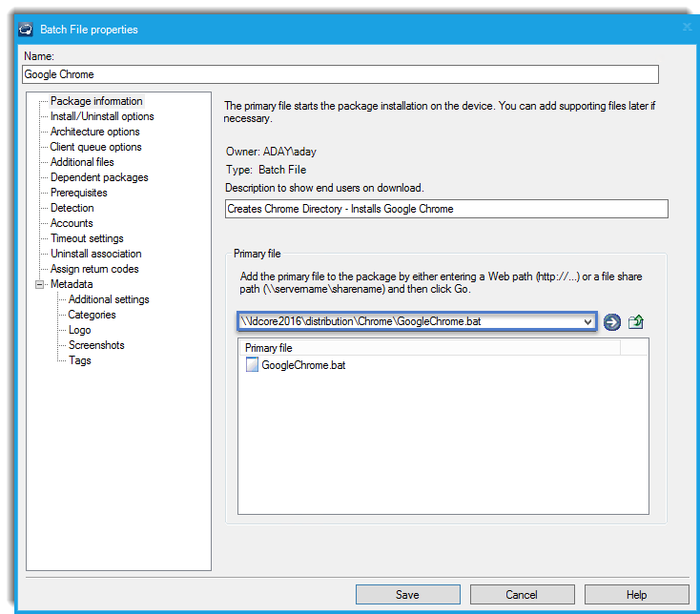Click the package Name text field
The width and height of the screenshot is (700, 614).
(x=340, y=74)
